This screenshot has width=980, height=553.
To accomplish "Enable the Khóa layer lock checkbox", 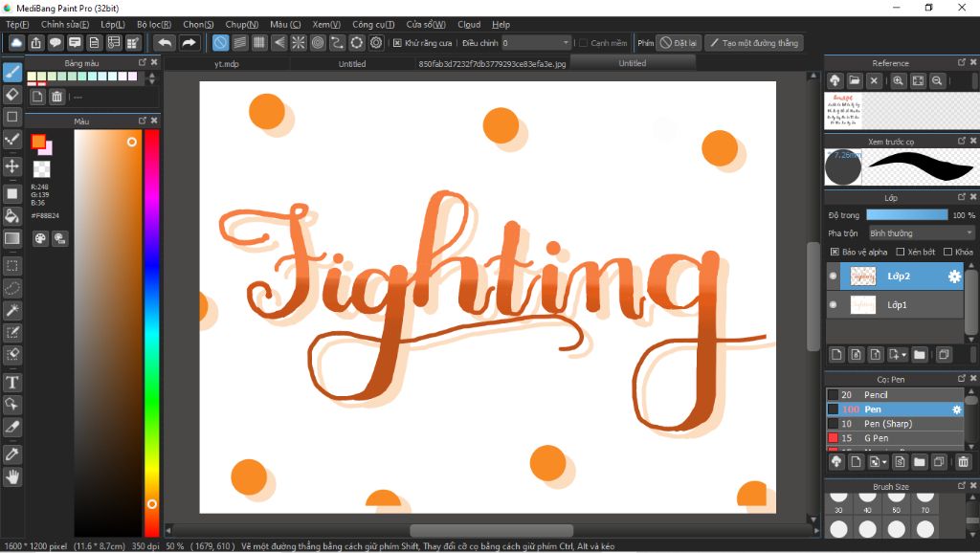I will click(x=947, y=252).
